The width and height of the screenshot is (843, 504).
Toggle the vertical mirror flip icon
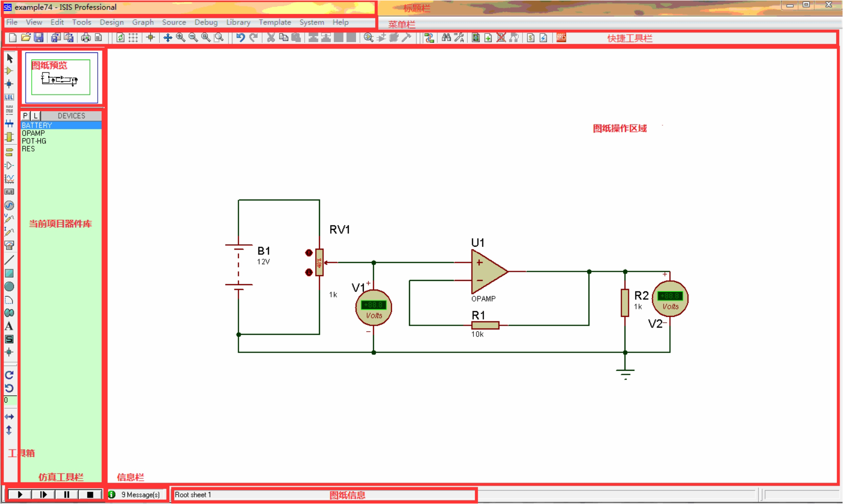tap(9, 430)
